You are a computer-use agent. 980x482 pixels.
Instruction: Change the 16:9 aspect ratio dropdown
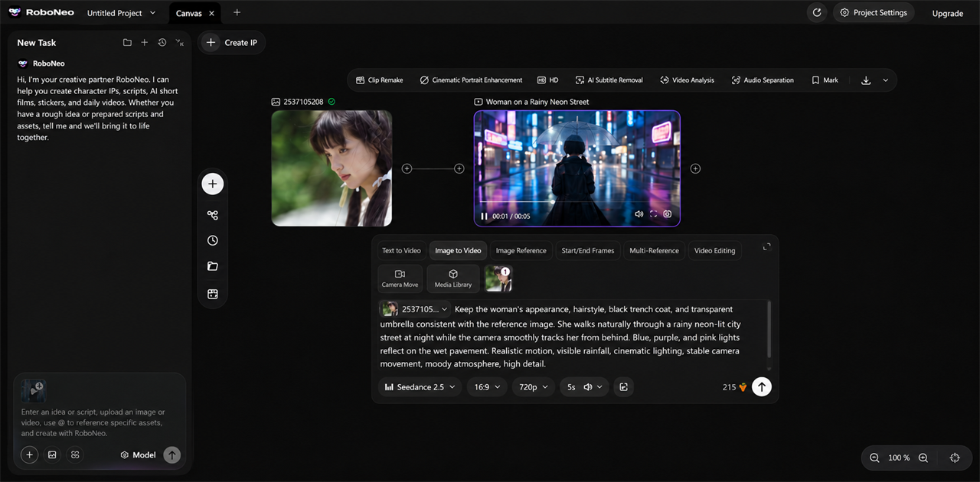point(487,387)
